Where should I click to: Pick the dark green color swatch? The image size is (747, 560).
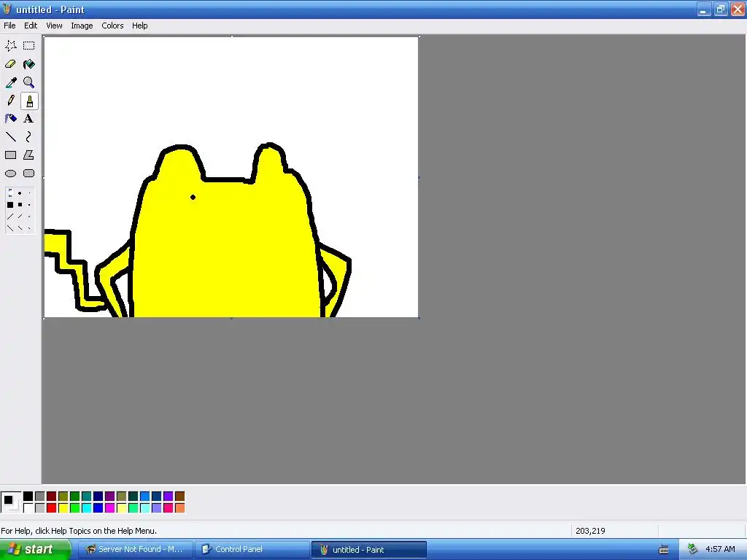point(75,497)
